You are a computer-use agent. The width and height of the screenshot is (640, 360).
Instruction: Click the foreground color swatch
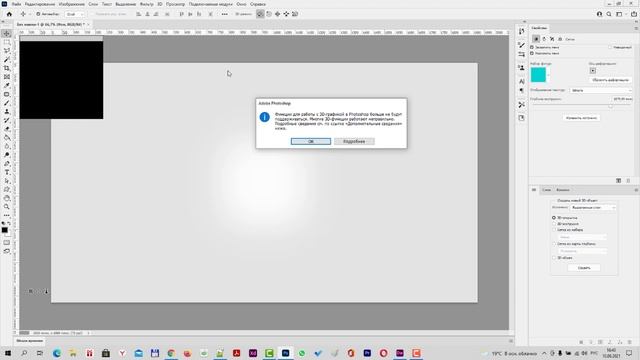[x=4, y=230]
